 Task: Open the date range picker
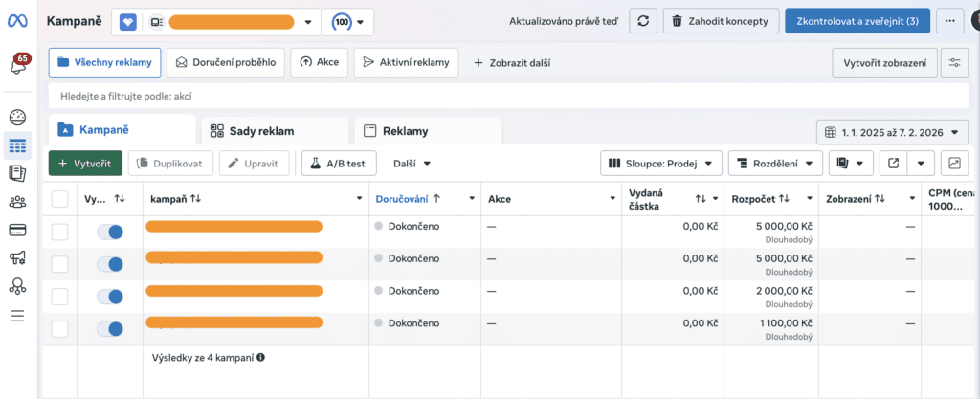point(892,131)
